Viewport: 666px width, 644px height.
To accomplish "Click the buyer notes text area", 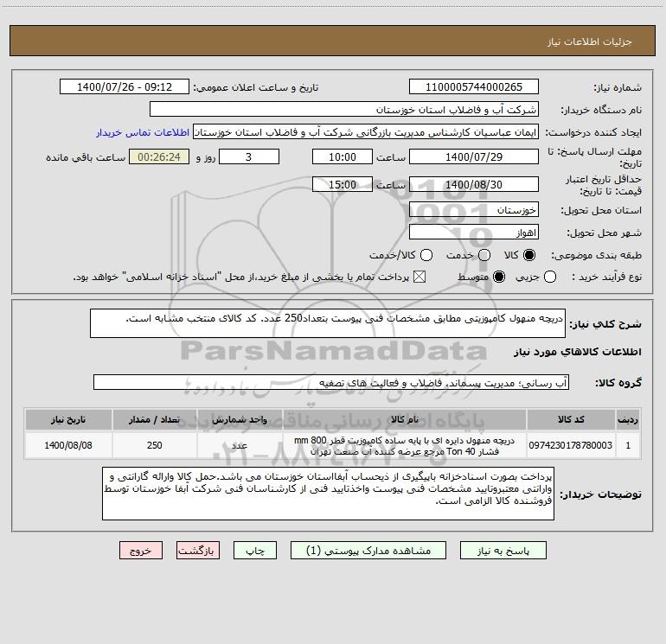I will (x=328, y=494).
